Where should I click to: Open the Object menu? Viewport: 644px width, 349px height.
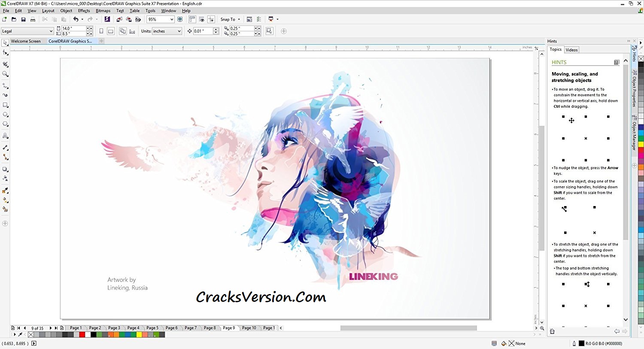66,11
